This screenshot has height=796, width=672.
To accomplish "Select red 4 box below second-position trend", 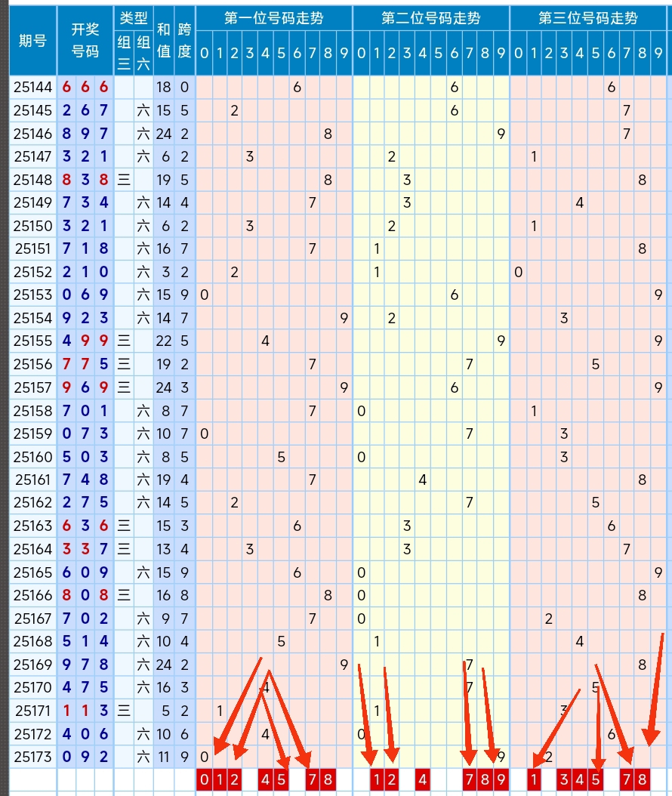I will click(422, 779).
